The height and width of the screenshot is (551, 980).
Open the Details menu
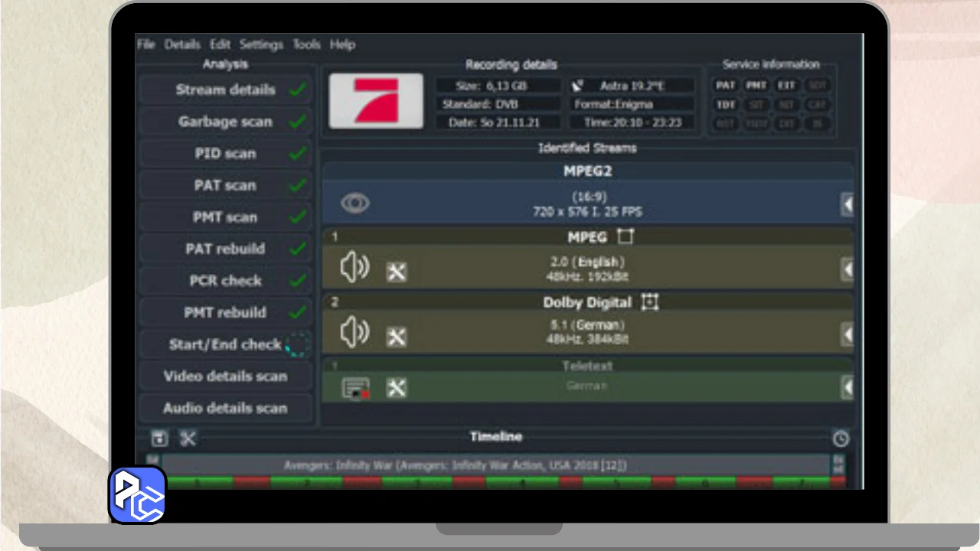(x=182, y=44)
